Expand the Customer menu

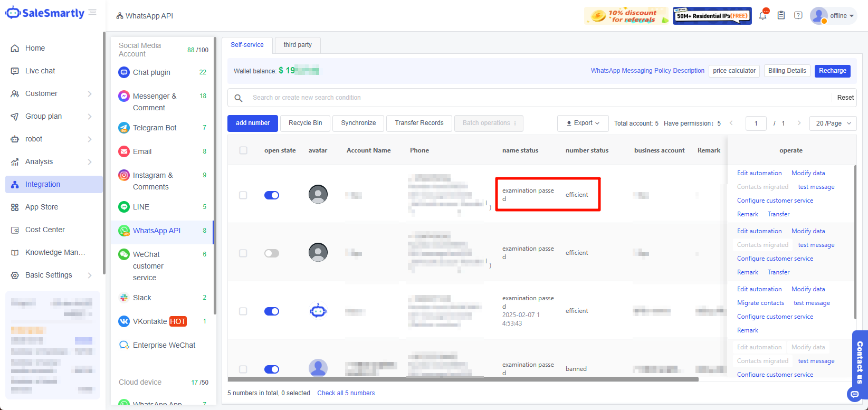coord(90,93)
